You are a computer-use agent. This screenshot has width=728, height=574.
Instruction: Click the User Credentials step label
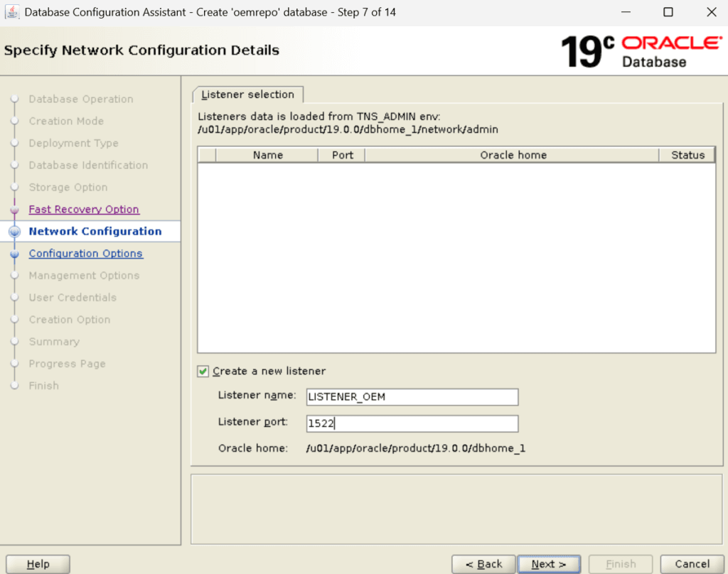pos(73,298)
